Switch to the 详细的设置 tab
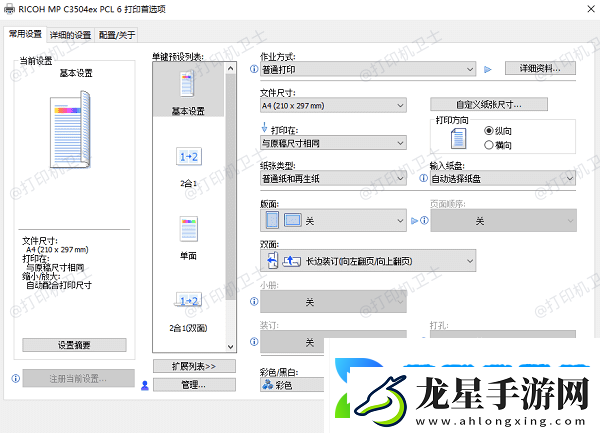This screenshot has width=600, height=433. pyautogui.click(x=70, y=35)
